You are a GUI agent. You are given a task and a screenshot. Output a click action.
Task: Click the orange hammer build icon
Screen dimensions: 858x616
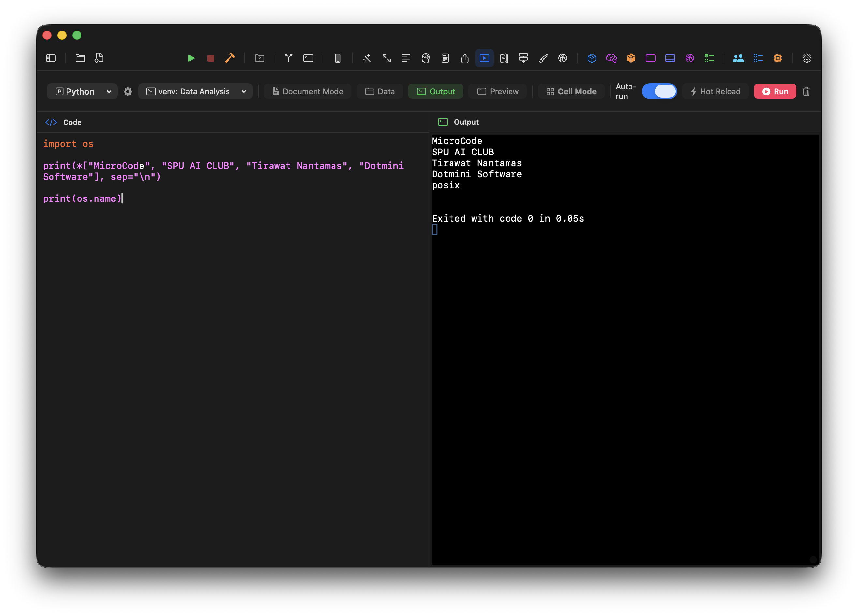[230, 58]
